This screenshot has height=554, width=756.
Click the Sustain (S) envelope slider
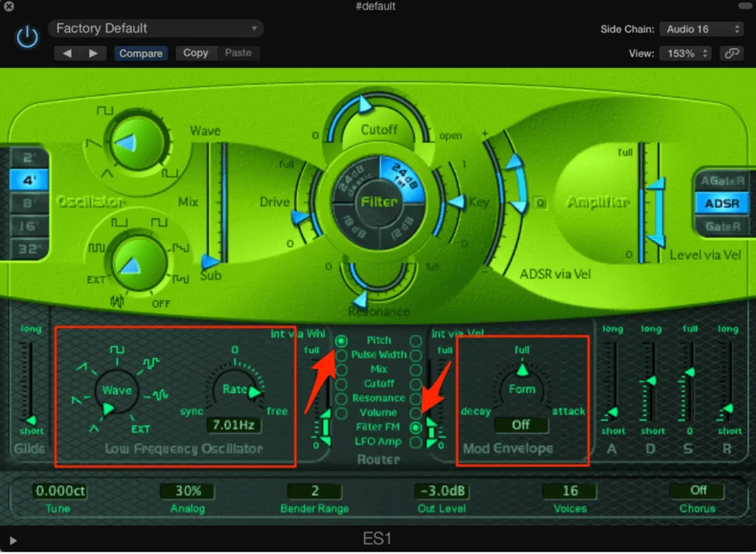[x=689, y=381]
